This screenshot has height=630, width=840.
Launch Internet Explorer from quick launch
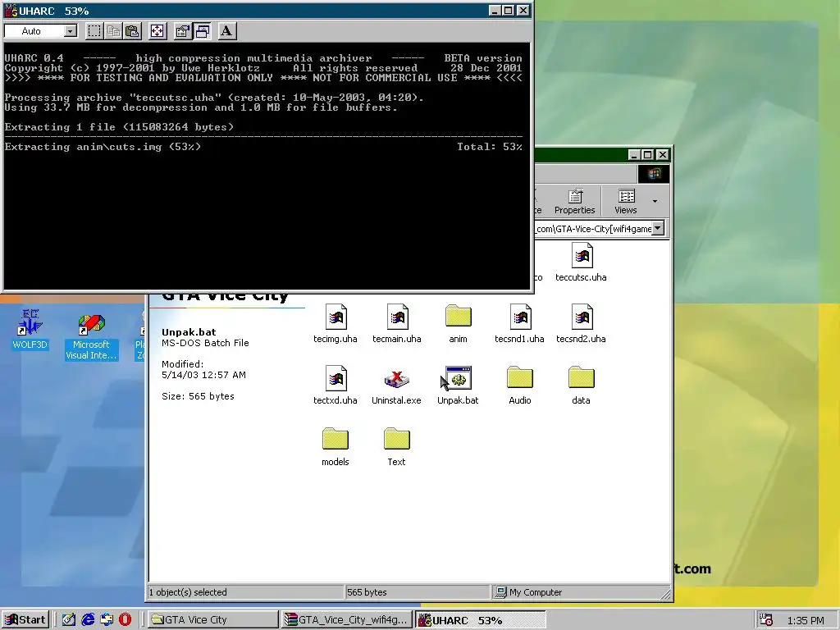click(88, 620)
